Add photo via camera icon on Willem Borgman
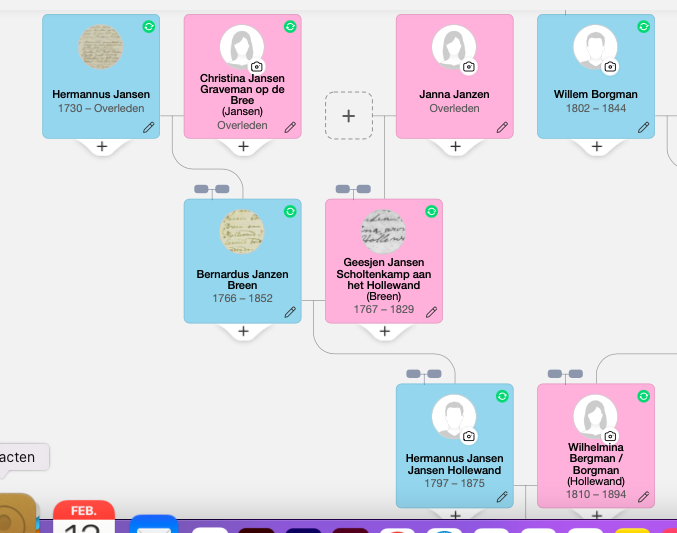 (x=611, y=67)
